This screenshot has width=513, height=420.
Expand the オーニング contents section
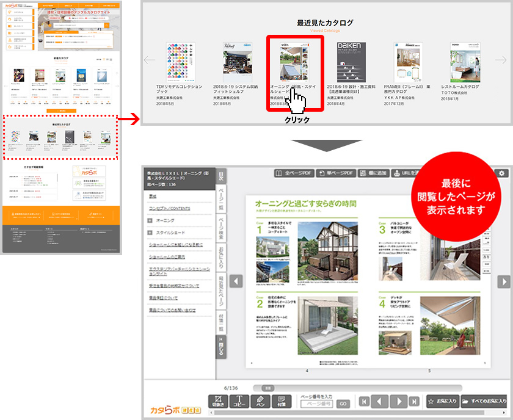[150, 220]
